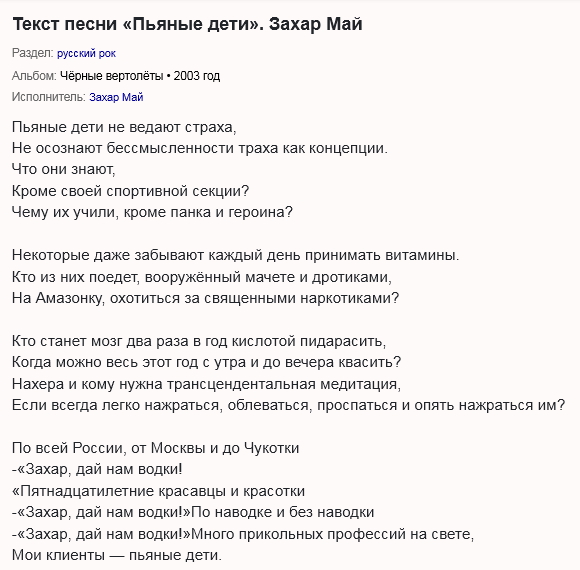
Task: Click line «Некоторые даже забывают каждый день»
Action: (235, 255)
